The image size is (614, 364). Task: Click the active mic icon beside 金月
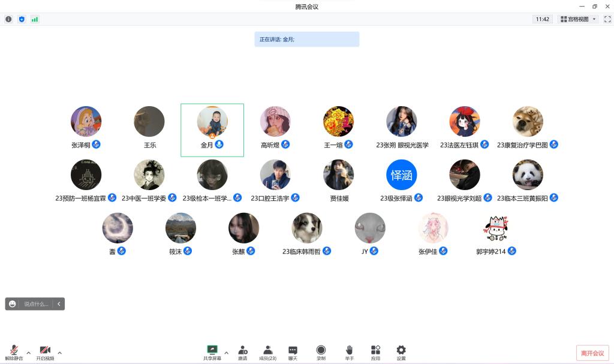[x=219, y=145]
